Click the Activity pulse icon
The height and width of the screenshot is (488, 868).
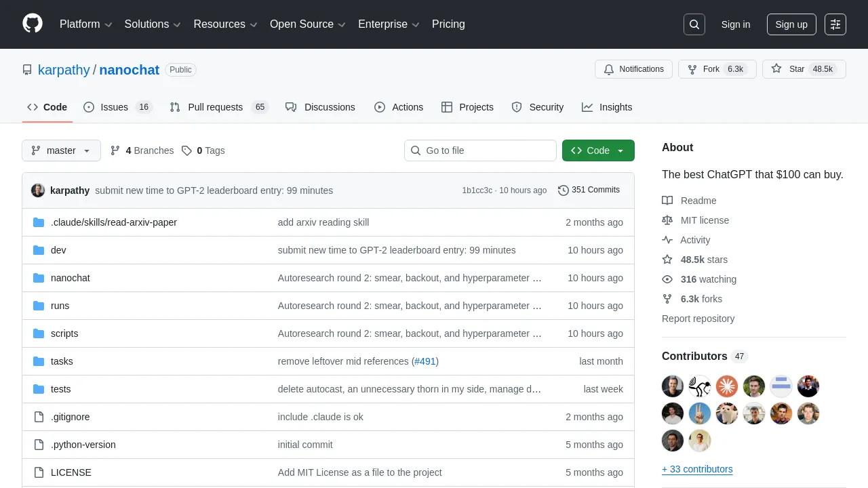(x=667, y=240)
